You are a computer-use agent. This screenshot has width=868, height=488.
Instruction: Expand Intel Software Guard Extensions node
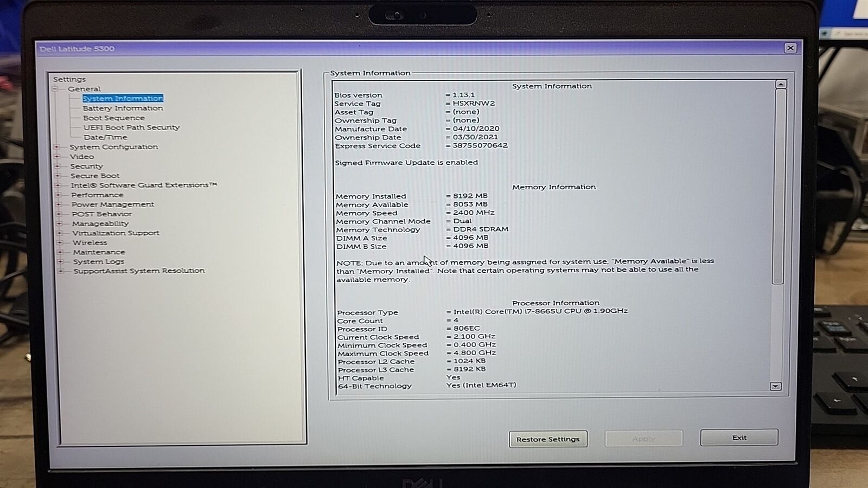tap(58, 185)
